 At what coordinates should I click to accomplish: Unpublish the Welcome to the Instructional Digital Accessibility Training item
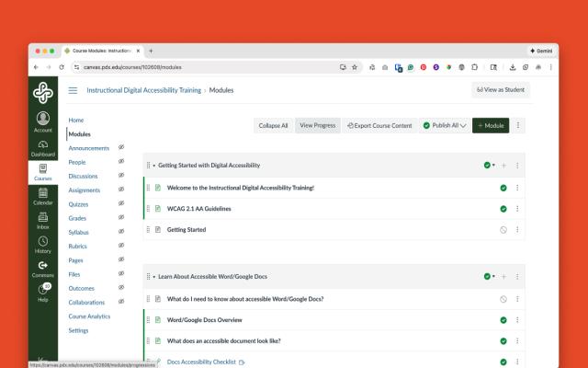click(x=503, y=188)
